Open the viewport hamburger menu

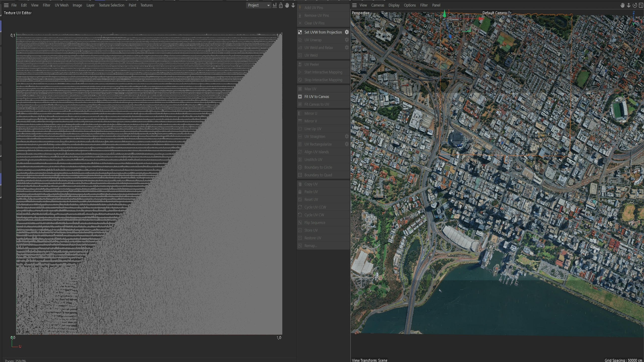tap(354, 5)
